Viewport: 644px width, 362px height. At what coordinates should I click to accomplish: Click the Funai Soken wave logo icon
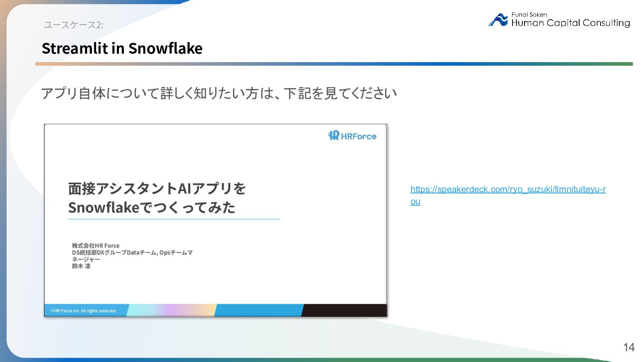pyautogui.click(x=498, y=20)
